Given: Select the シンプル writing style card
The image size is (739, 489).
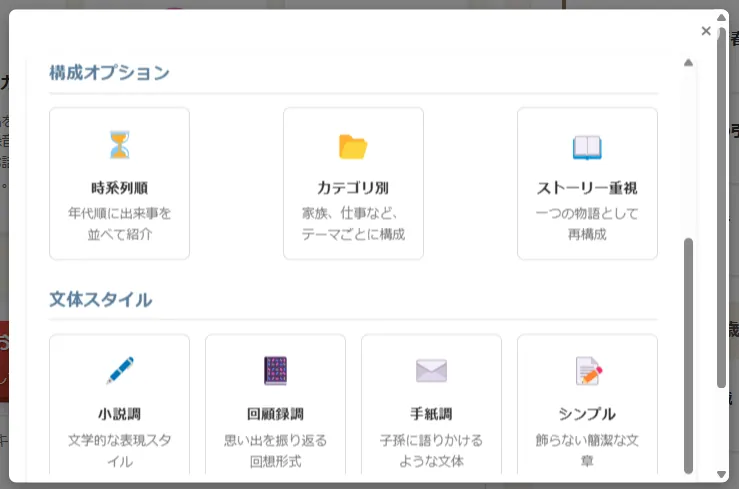Looking at the screenshot, I should click(587, 405).
